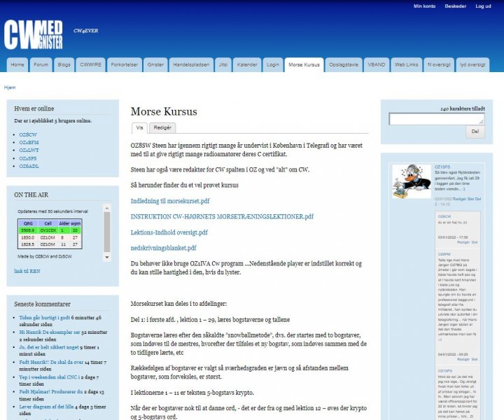Select the Gnister tab
504x420 pixels.
tap(155, 65)
